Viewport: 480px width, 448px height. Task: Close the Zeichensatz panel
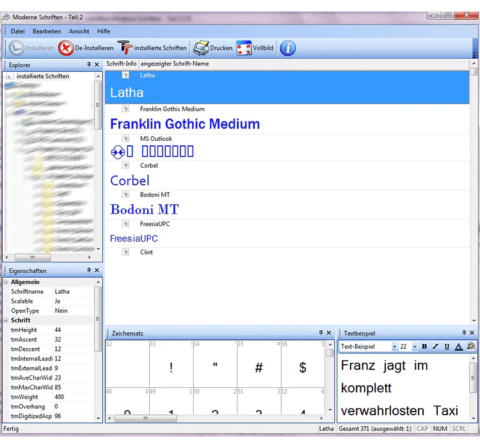coord(329,333)
